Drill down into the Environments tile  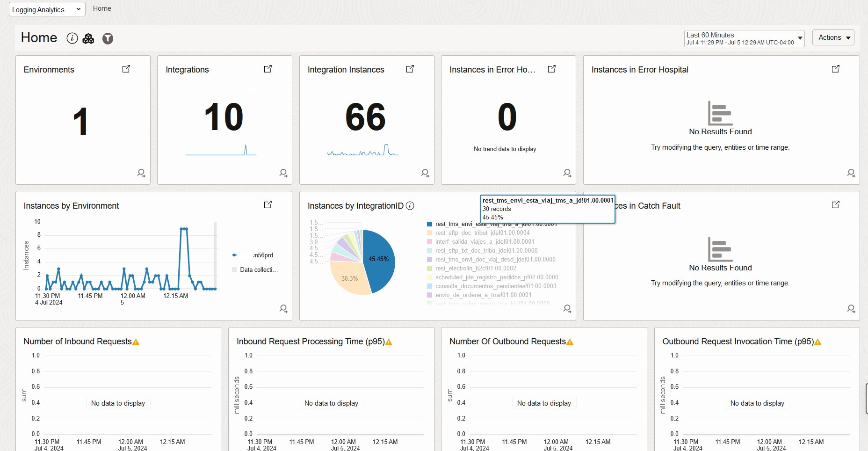[x=141, y=173]
